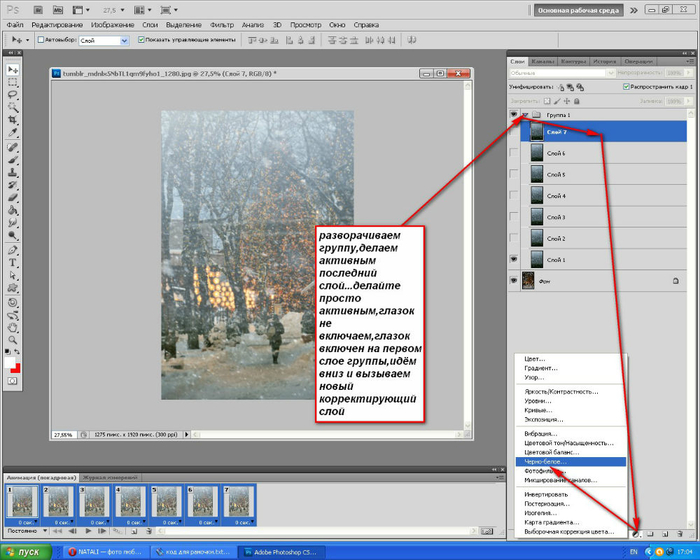Toggle Показать управляющие элементы checkbox
Image resolution: width=700 pixels, height=560 pixels.
click(x=141, y=40)
